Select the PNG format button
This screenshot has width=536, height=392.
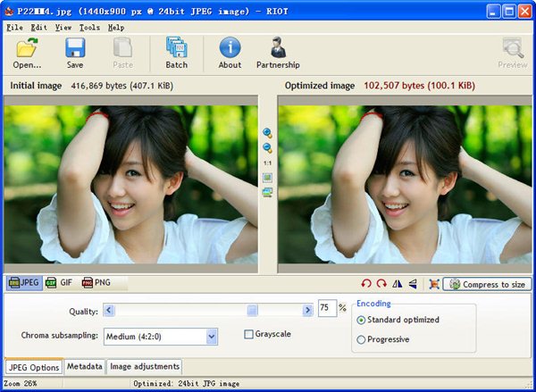tap(96, 283)
